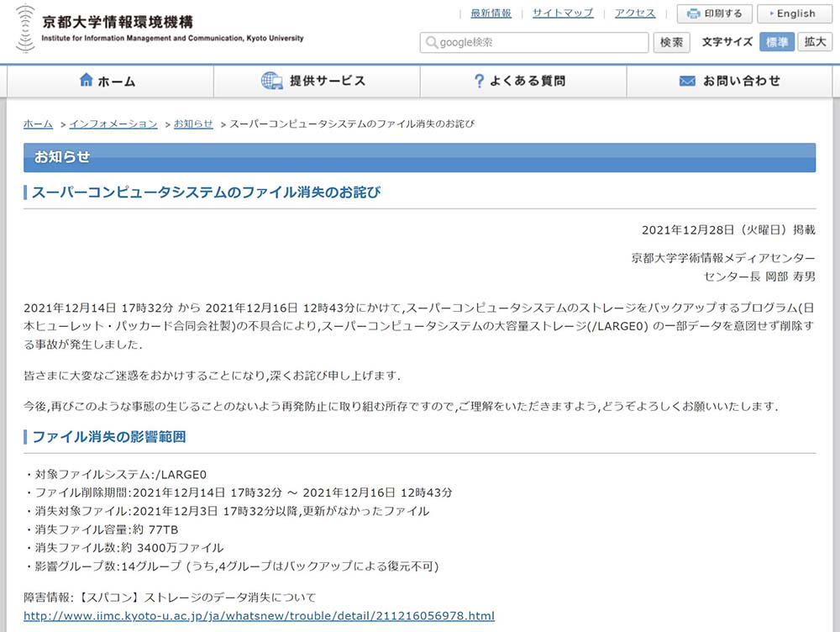840x632 pixels.
Task: Switch the site to English
Action: [x=795, y=13]
